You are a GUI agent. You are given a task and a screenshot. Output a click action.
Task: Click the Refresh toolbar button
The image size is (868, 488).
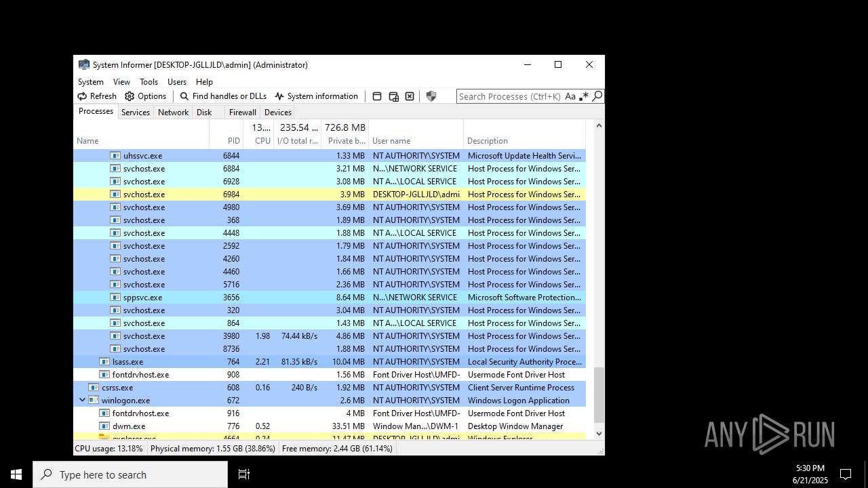[97, 96]
